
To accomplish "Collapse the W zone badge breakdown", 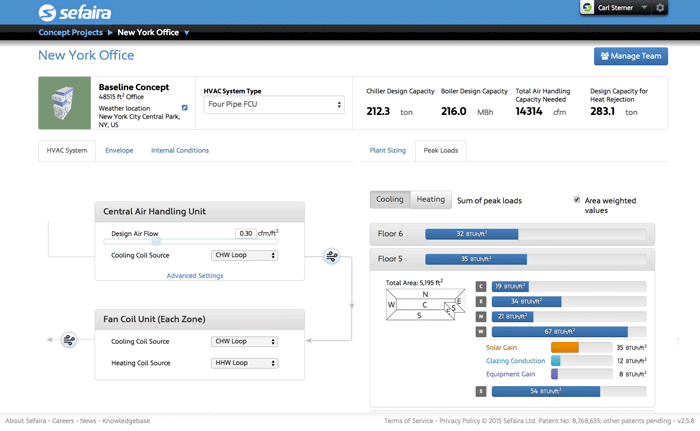I will [482, 331].
